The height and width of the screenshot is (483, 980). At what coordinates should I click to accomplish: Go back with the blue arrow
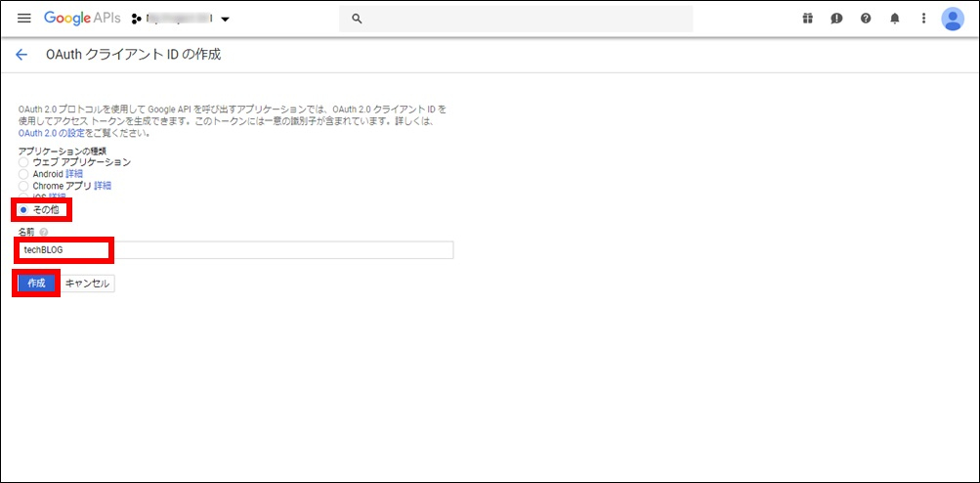pyautogui.click(x=21, y=55)
